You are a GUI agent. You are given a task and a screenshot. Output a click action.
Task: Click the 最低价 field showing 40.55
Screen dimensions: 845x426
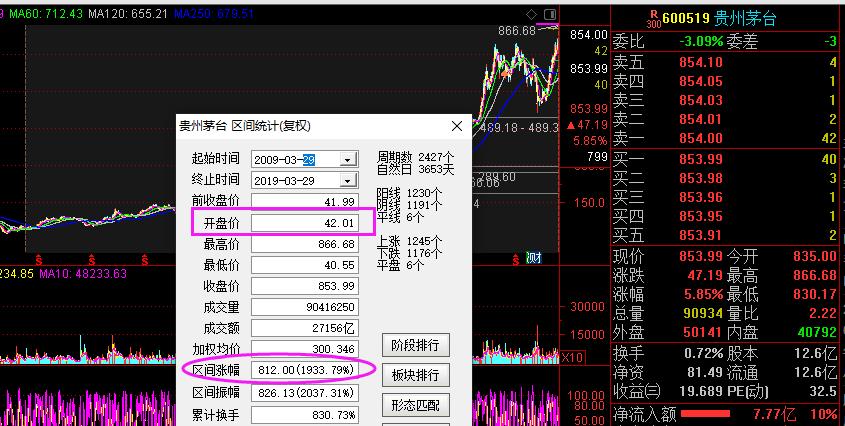[304, 265]
